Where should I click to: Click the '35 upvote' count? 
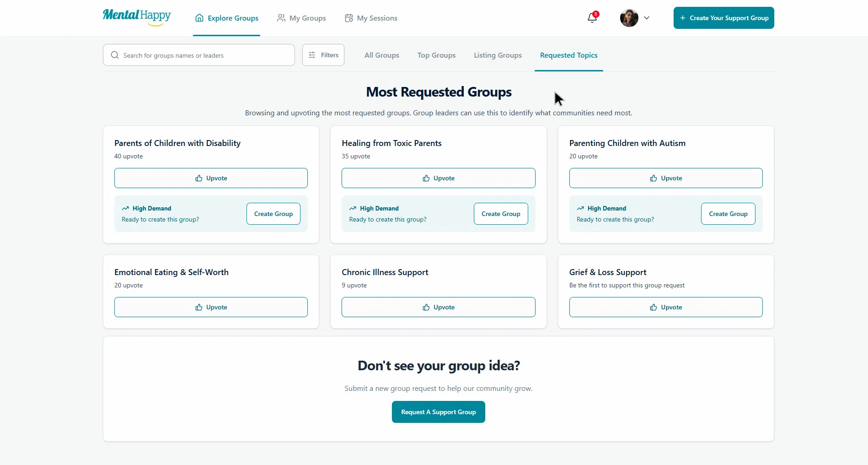pos(356,156)
